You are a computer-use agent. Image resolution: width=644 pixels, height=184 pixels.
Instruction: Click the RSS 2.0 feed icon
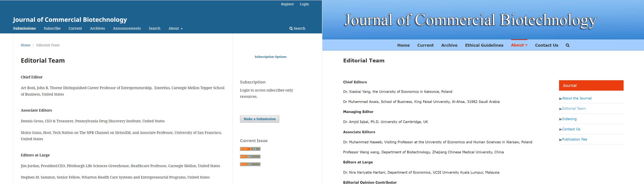coord(250,157)
